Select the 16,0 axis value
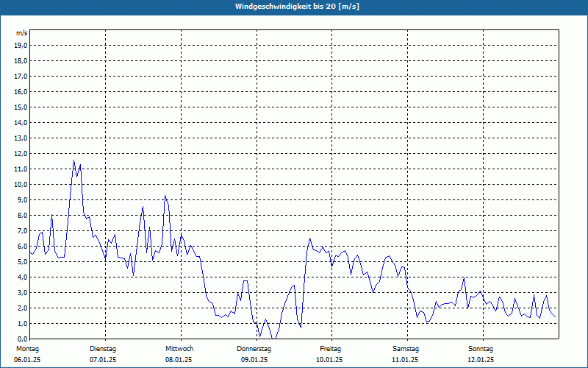 click(21, 91)
